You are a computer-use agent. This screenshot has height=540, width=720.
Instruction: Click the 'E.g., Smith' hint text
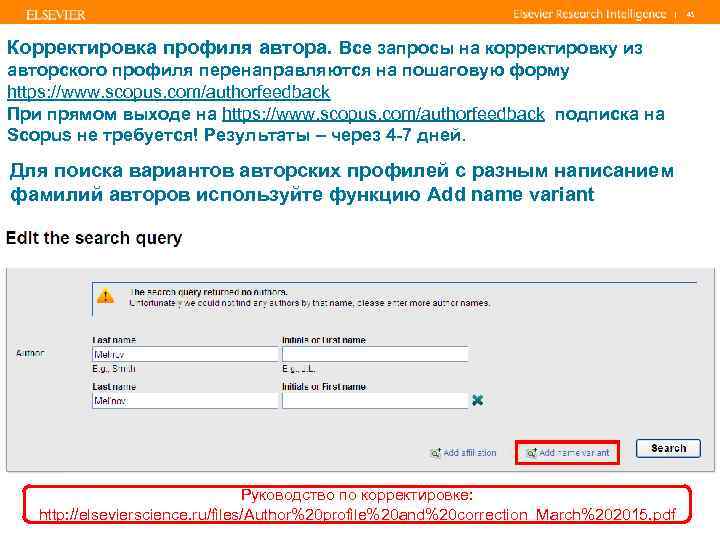[x=113, y=369]
